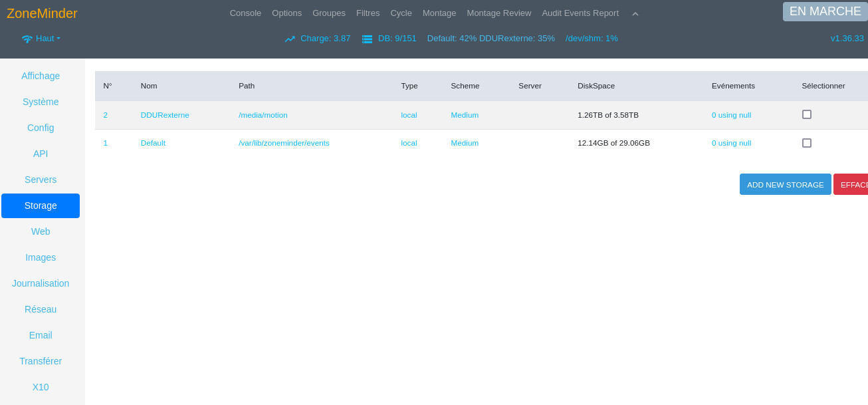Click the 1.26TB of 3.58TB disk space cell

point(608,115)
